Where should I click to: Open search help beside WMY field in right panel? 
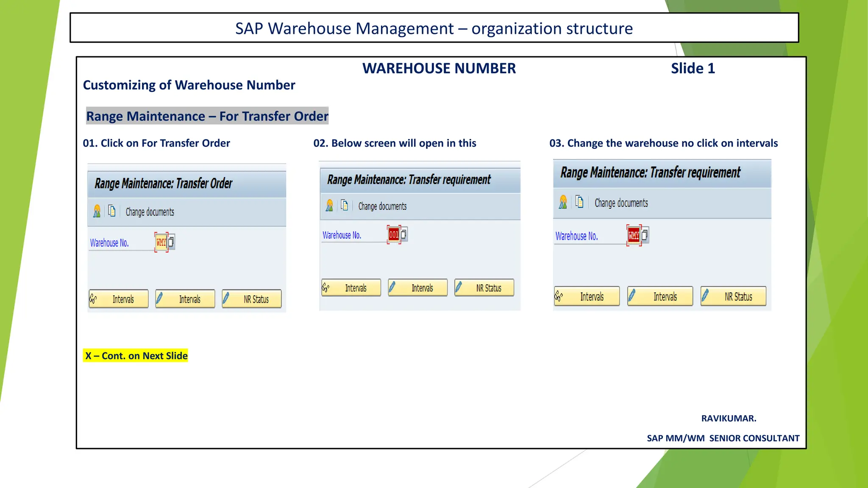(645, 235)
